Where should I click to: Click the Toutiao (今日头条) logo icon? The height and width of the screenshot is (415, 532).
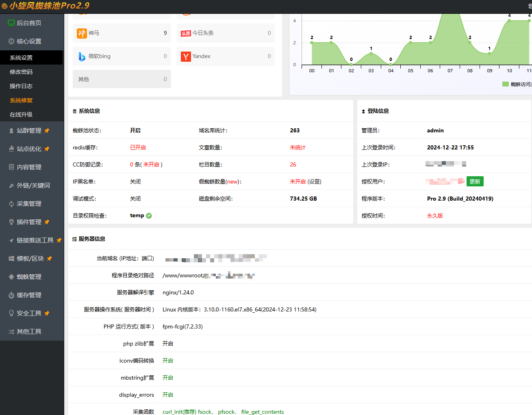coord(186,33)
